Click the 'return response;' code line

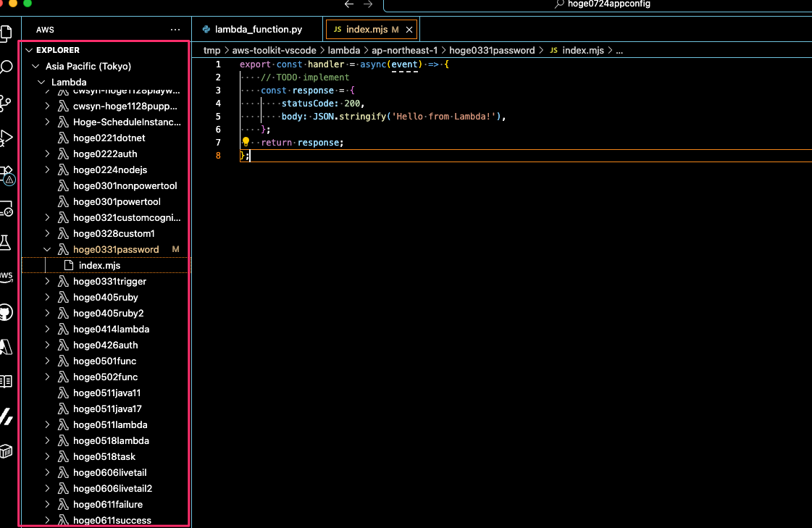tap(302, 143)
